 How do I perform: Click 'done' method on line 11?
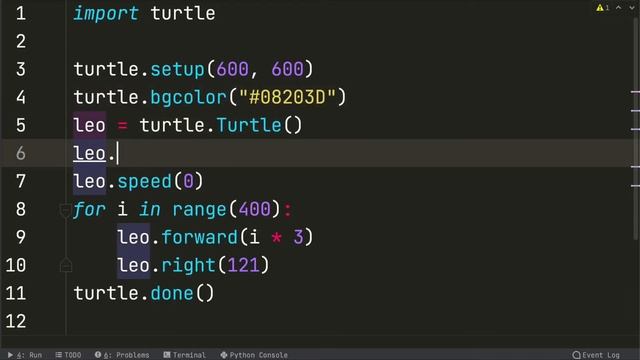pos(172,293)
